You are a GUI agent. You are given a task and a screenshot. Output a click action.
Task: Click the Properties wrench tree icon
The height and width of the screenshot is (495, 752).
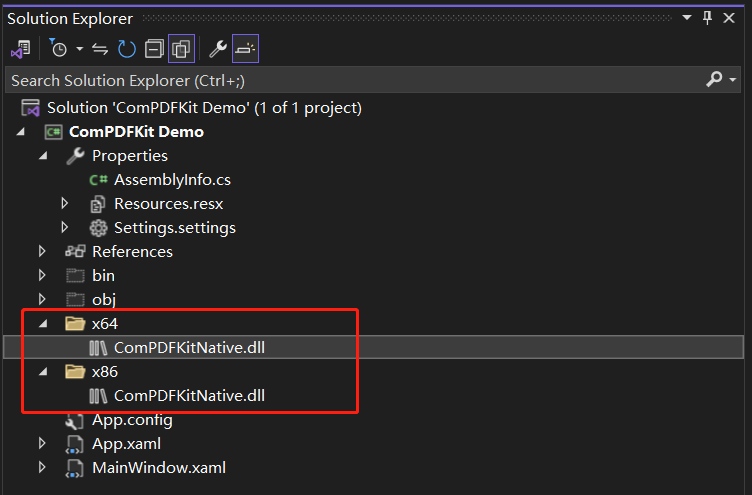pos(75,156)
